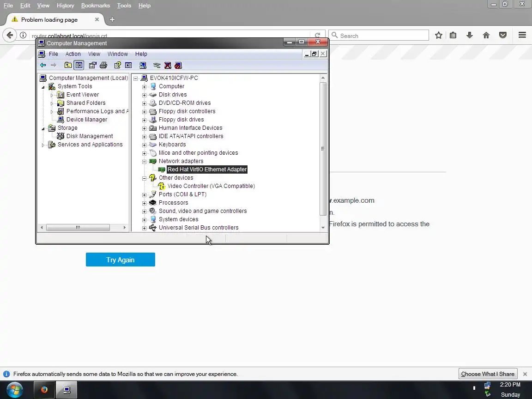
Task: Reload page using address bar refresh icon
Action: coord(317,35)
